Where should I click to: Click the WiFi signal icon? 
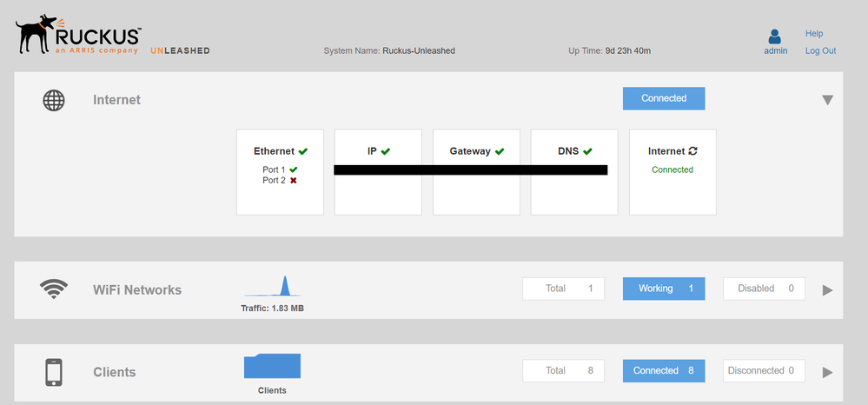coord(54,289)
